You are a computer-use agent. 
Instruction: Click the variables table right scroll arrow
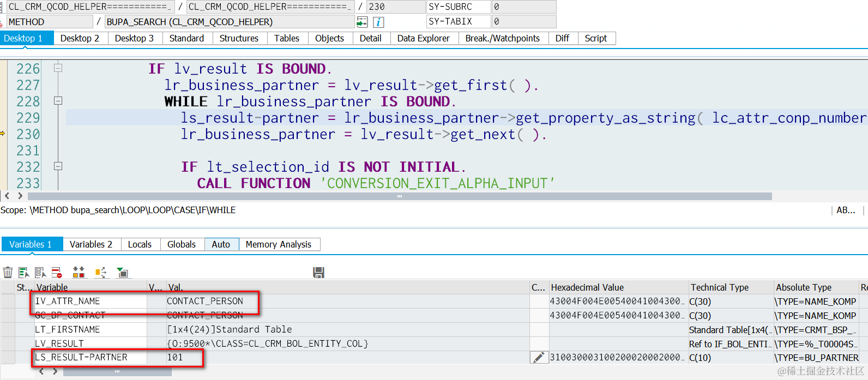click(55, 371)
